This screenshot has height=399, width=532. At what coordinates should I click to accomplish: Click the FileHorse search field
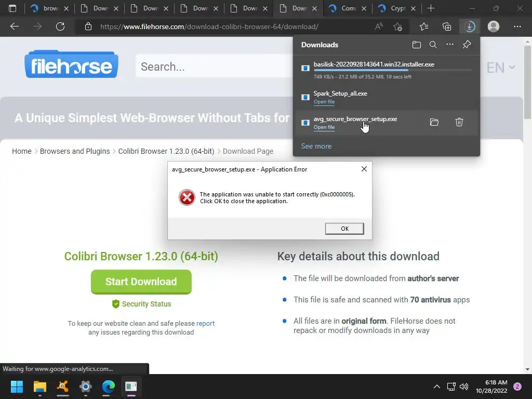coord(214,66)
